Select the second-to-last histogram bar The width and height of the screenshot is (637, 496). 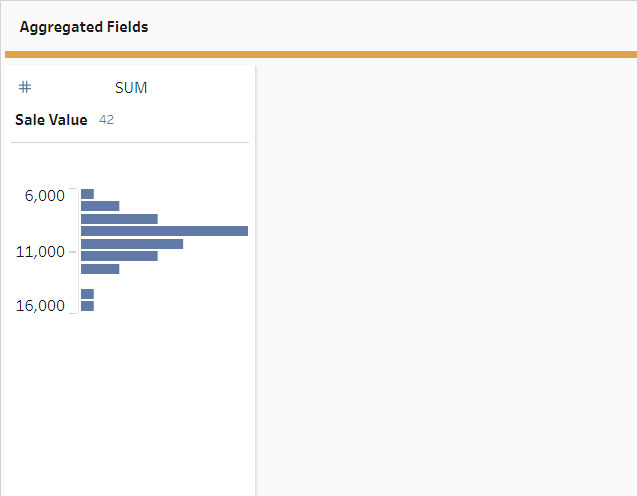pyautogui.click(x=87, y=294)
